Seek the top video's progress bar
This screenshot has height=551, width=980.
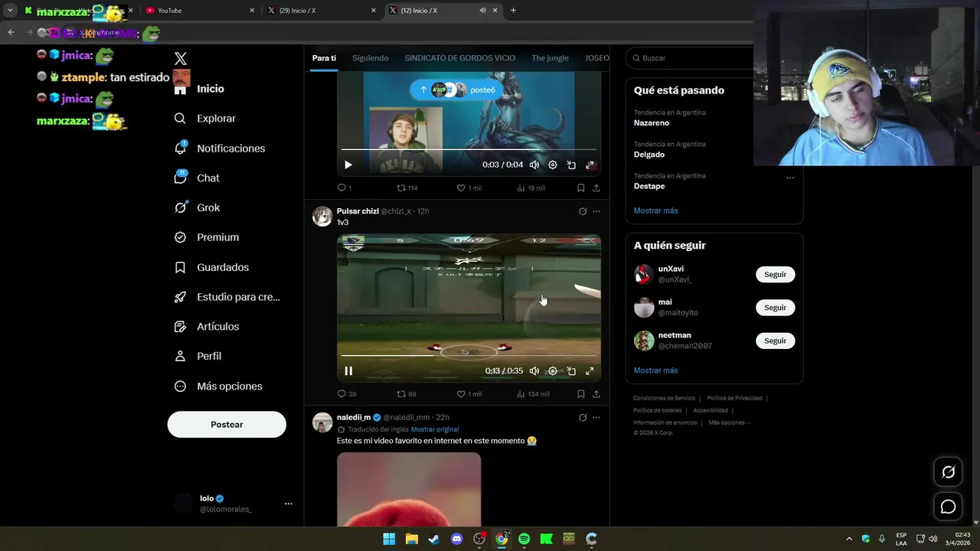pyautogui.click(x=469, y=149)
